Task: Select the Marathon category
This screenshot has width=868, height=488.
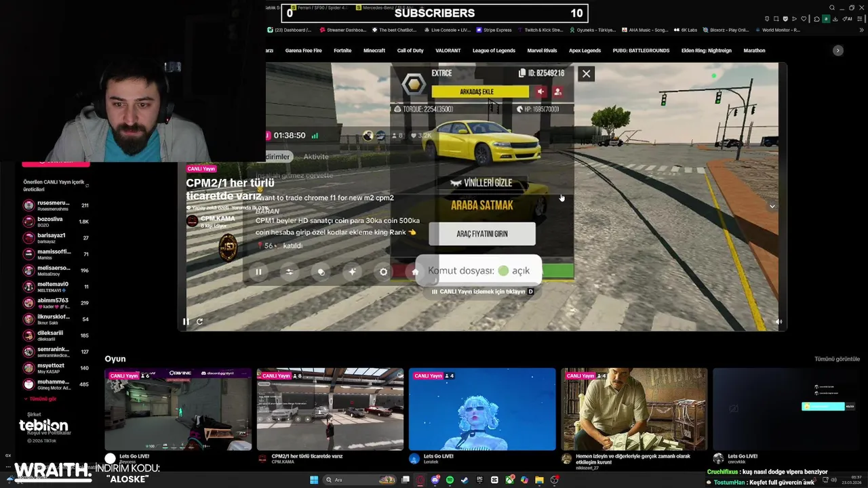Action: (754, 51)
